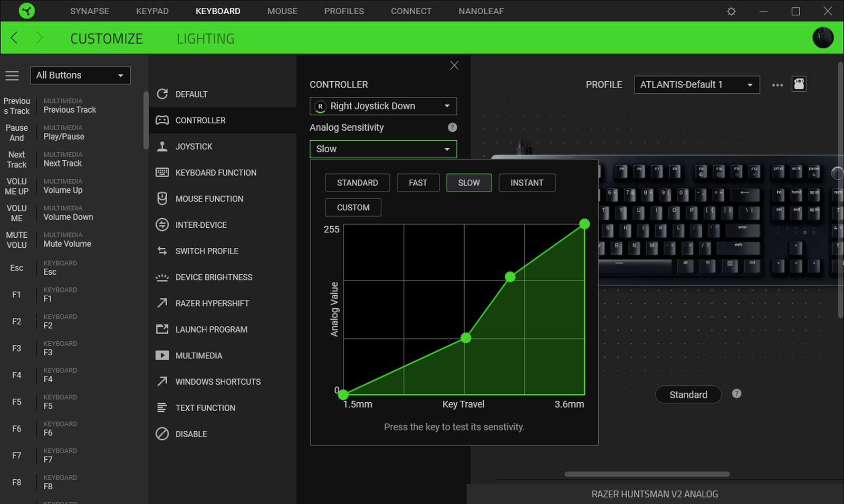The height and width of the screenshot is (504, 844).
Task: Click the bottom-left curve point at 0
Action: [x=343, y=394]
